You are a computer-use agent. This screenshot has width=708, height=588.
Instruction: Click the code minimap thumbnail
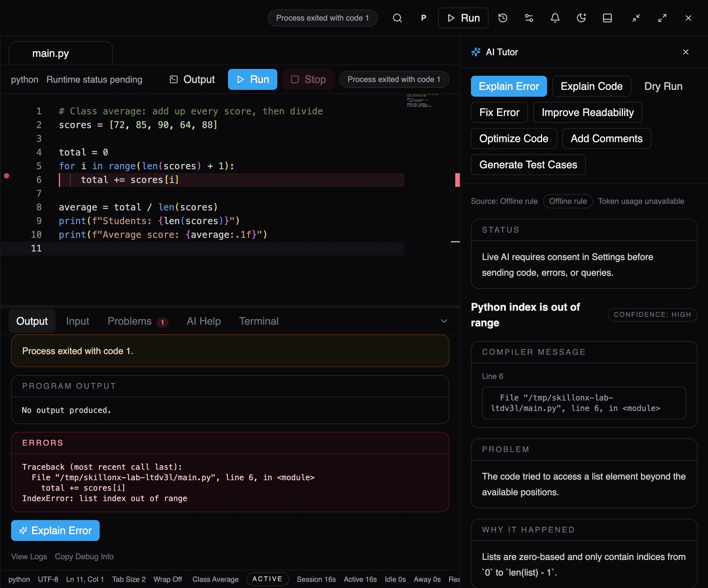coord(422,101)
